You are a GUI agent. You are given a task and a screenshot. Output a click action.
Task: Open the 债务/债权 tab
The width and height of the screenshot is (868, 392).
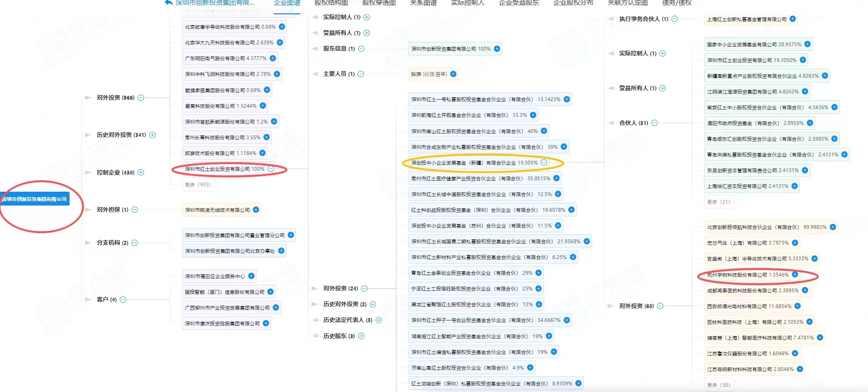677,3
